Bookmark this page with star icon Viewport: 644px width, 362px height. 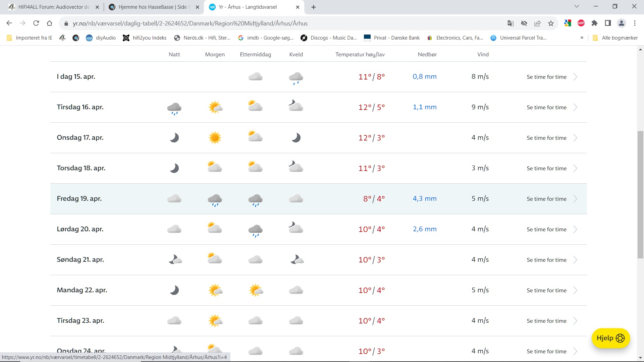(x=551, y=23)
